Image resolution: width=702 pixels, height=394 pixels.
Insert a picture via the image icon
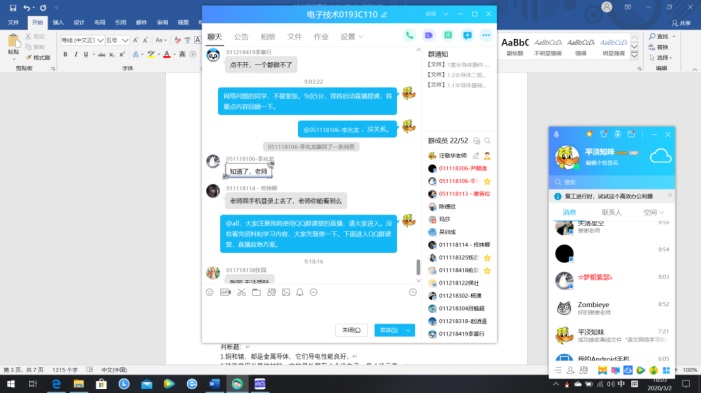286,292
